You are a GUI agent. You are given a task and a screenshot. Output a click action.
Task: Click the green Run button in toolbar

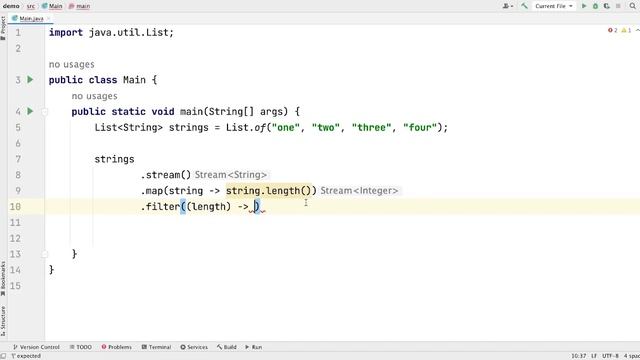584,6
